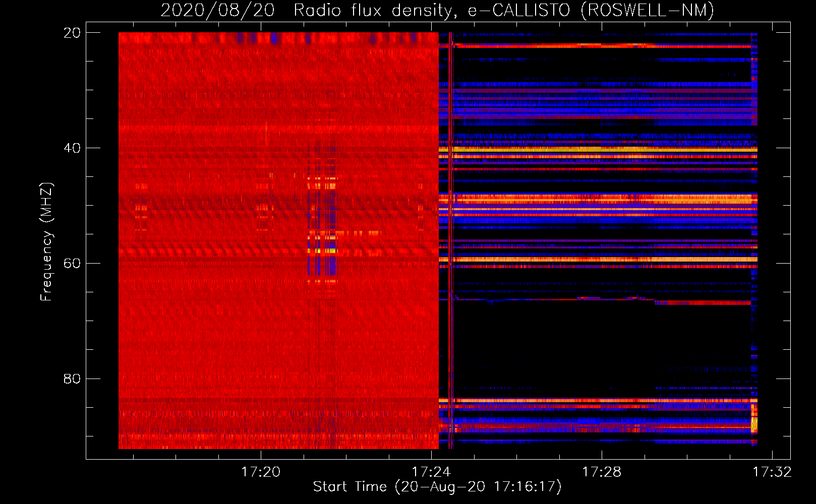Click the Frequency (MHZ) axis label

pyautogui.click(x=46, y=242)
